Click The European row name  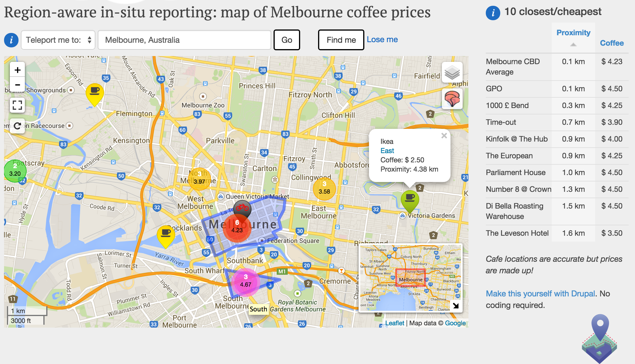509,156
